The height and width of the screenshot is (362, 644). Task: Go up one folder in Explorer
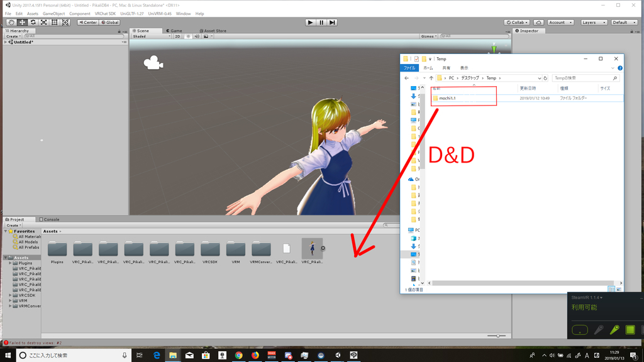click(x=431, y=78)
